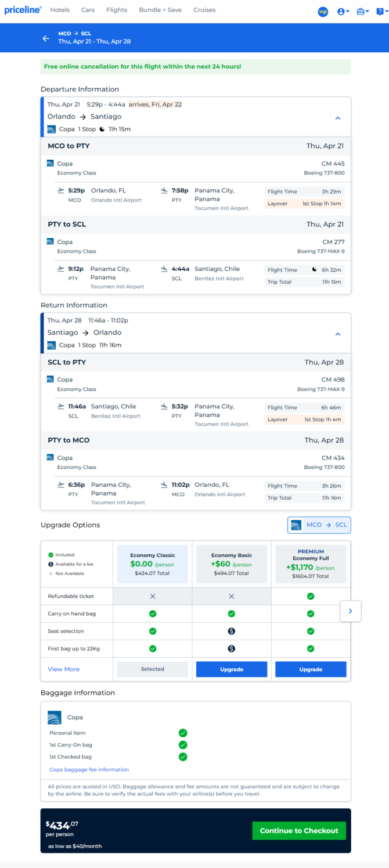Viewport: 389px width, 868px height.
Task: Click the Copa logo in departure summary
Action: pos(52,129)
